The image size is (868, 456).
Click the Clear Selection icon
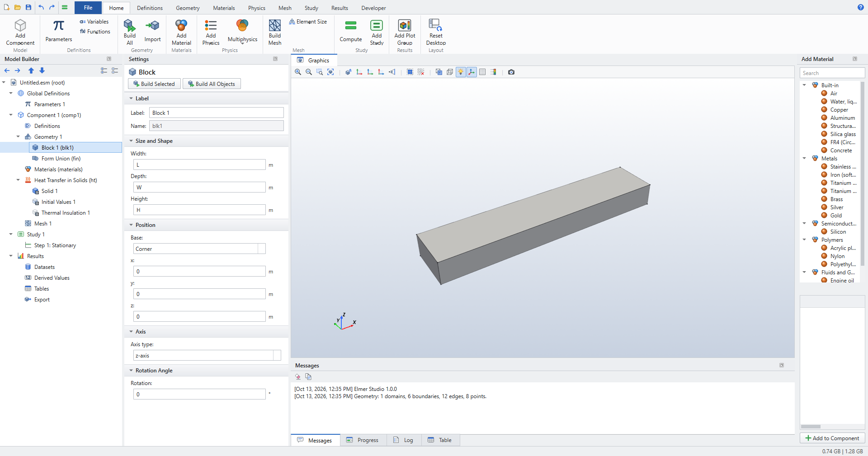421,72
